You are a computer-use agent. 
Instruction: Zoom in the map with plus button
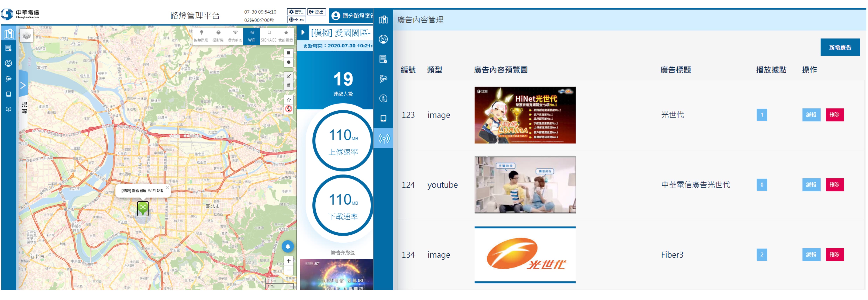[x=288, y=261]
